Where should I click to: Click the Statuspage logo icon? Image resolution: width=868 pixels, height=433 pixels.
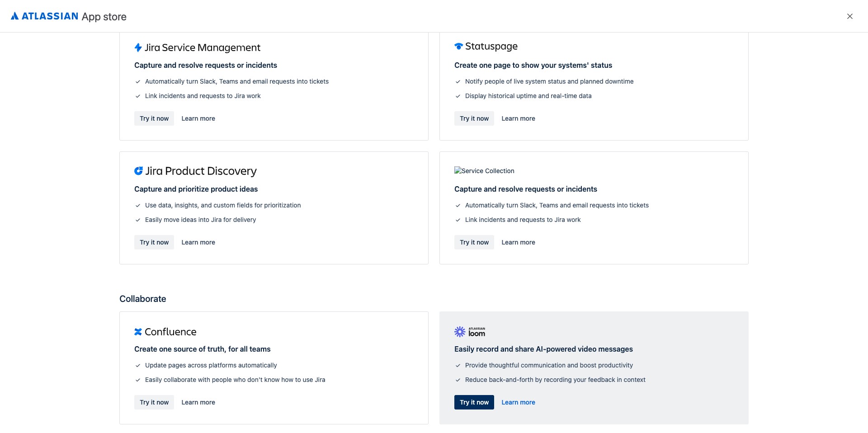458,46
